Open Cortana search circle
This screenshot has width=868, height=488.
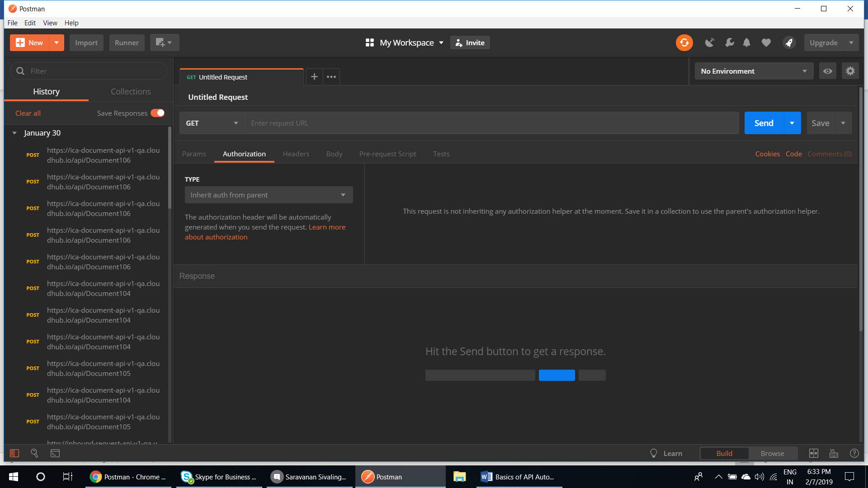[x=41, y=477]
